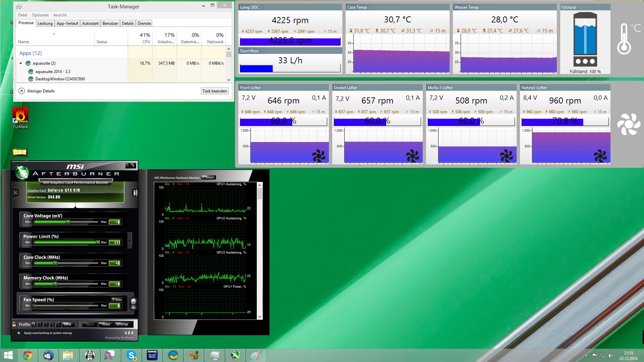Screen dimensions: 644x362
Task: Open the Optionen menu
Action: coord(40,15)
